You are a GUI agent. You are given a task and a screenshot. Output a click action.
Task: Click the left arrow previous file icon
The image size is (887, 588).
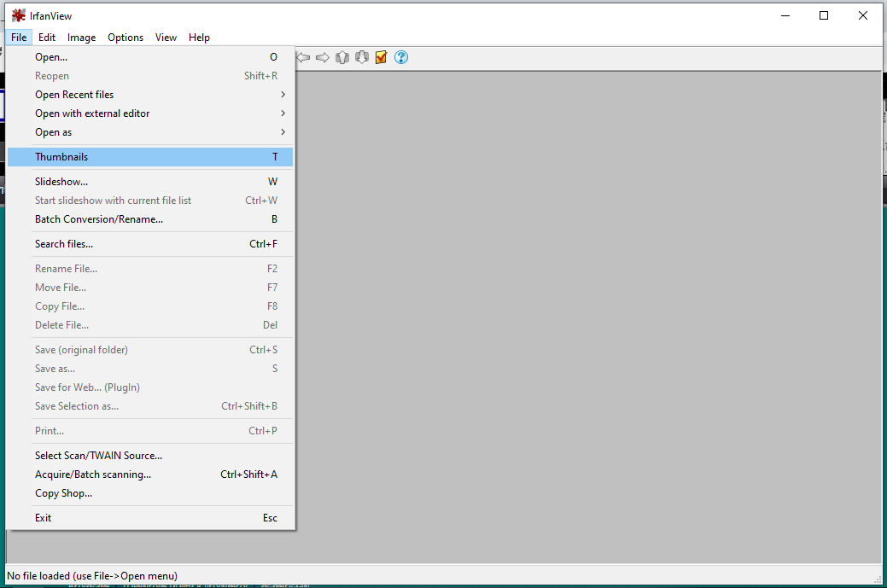[x=303, y=57]
